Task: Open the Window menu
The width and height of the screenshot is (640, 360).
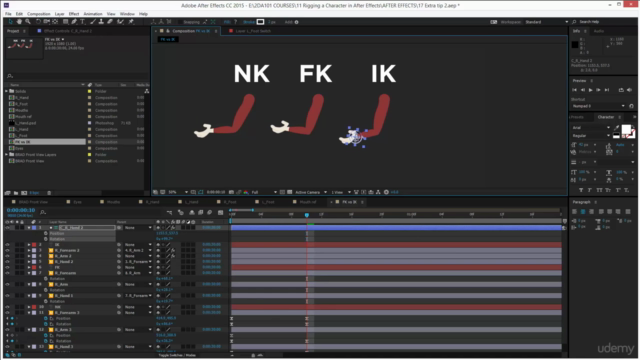Action: tap(127, 14)
